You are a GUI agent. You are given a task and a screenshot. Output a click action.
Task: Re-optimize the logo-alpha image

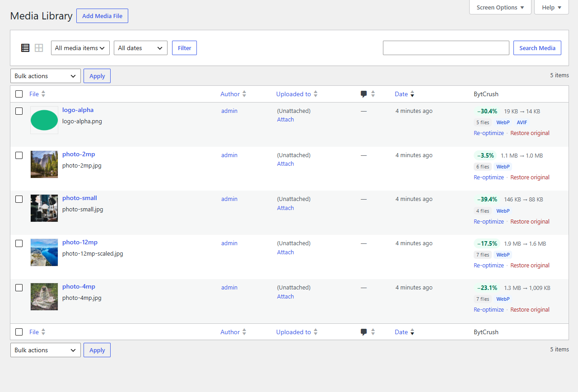[489, 133]
